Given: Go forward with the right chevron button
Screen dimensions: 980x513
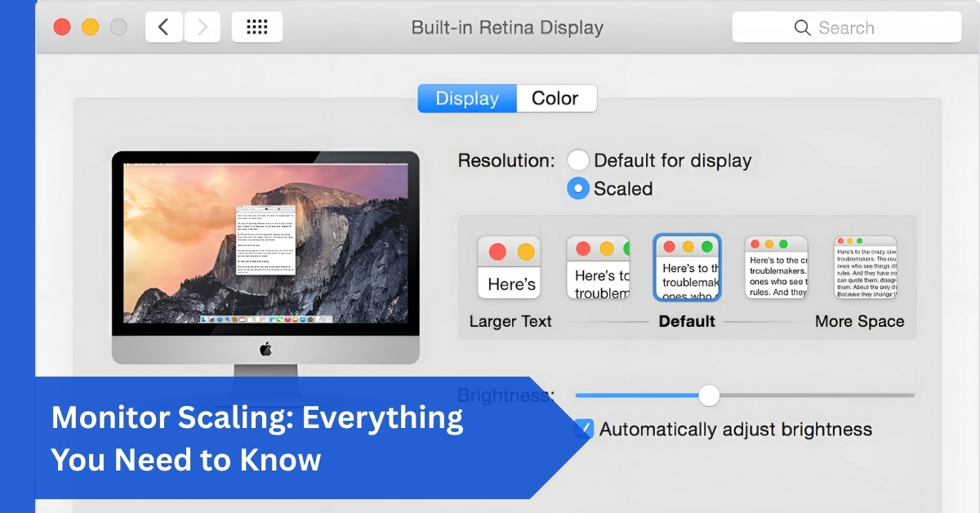Looking at the screenshot, I should [x=203, y=27].
